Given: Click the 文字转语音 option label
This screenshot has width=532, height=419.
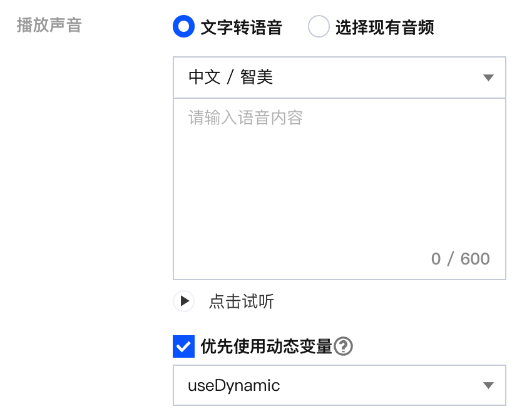Looking at the screenshot, I should pyautogui.click(x=242, y=28).
